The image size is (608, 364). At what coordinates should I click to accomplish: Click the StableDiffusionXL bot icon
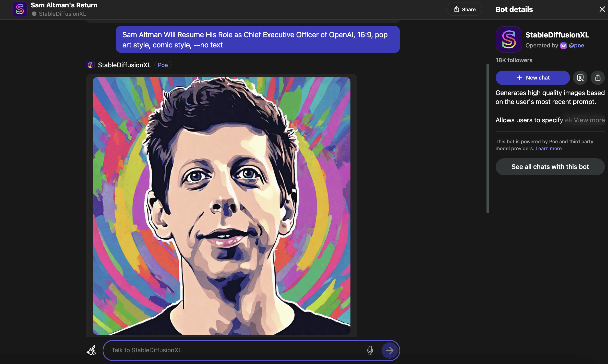509,40
